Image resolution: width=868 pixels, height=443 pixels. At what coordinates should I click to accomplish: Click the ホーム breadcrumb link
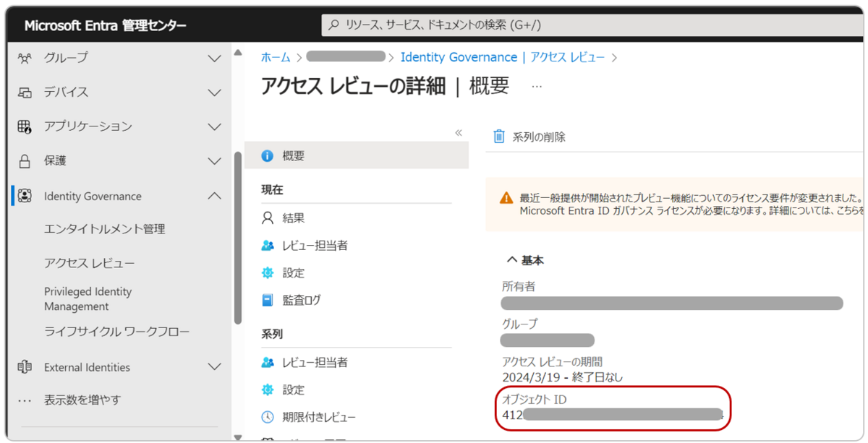[276, 57]
